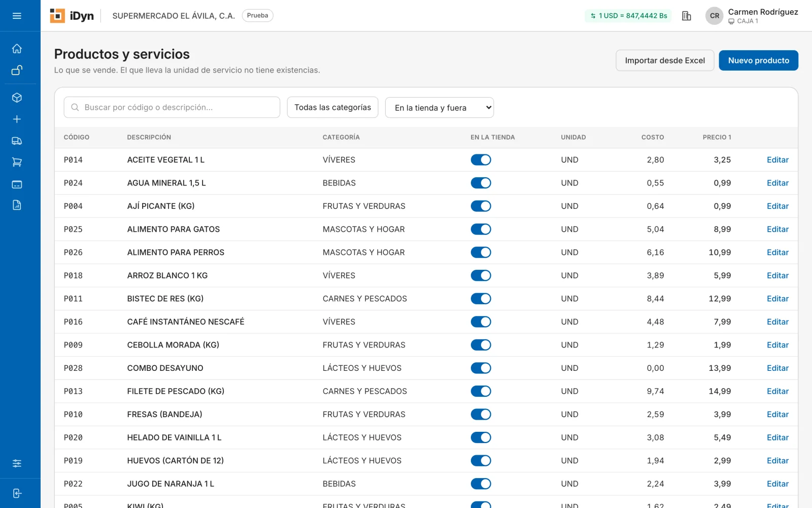Open the delivery truck icon in sidebar

(x=17, y=141)
